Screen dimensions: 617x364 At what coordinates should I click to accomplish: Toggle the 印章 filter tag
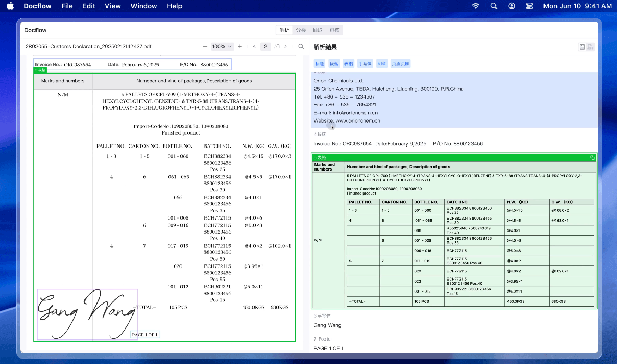click(382, 64)
